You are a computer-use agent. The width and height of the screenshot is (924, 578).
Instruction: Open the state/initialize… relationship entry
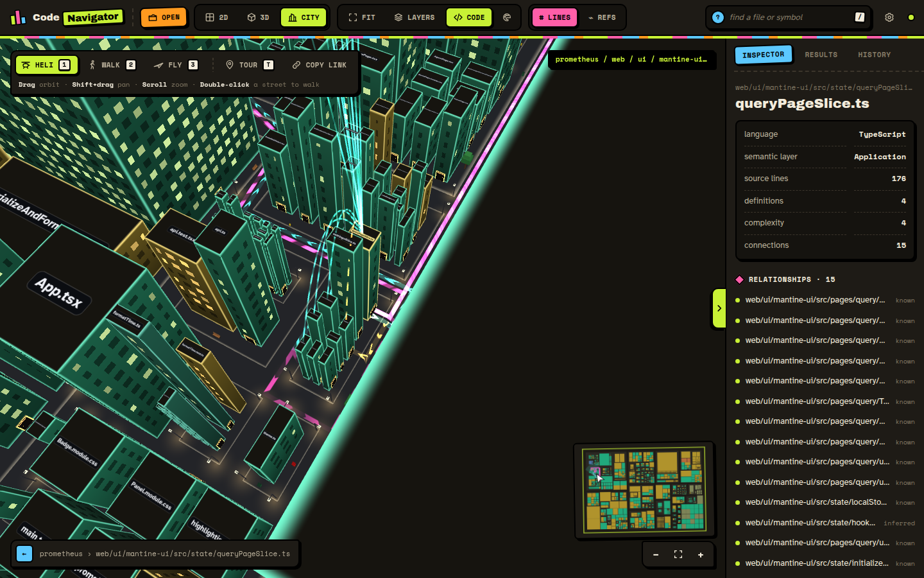[825, 563]
